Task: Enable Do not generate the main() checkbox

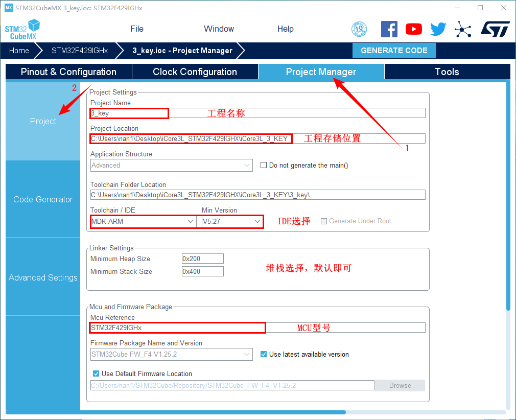Action: (x=264, y=165)
